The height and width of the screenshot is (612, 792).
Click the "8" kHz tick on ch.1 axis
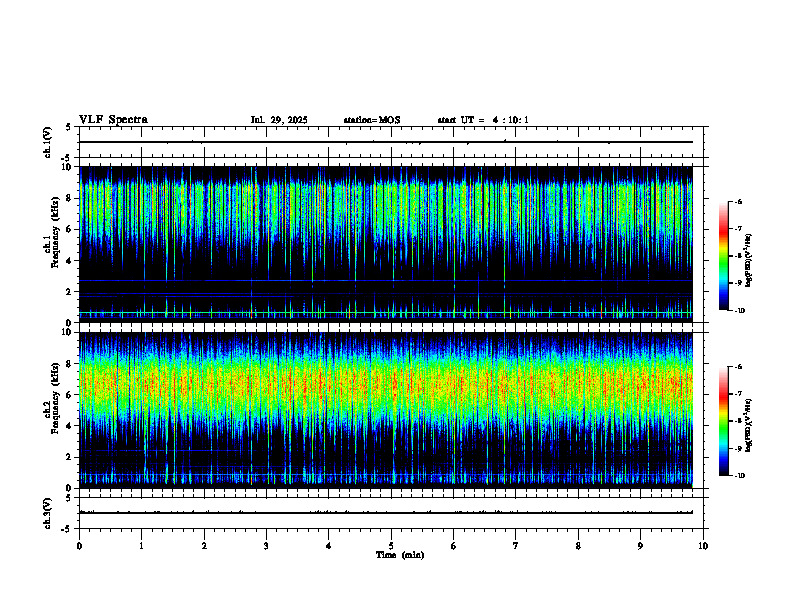tap(70, 198)
